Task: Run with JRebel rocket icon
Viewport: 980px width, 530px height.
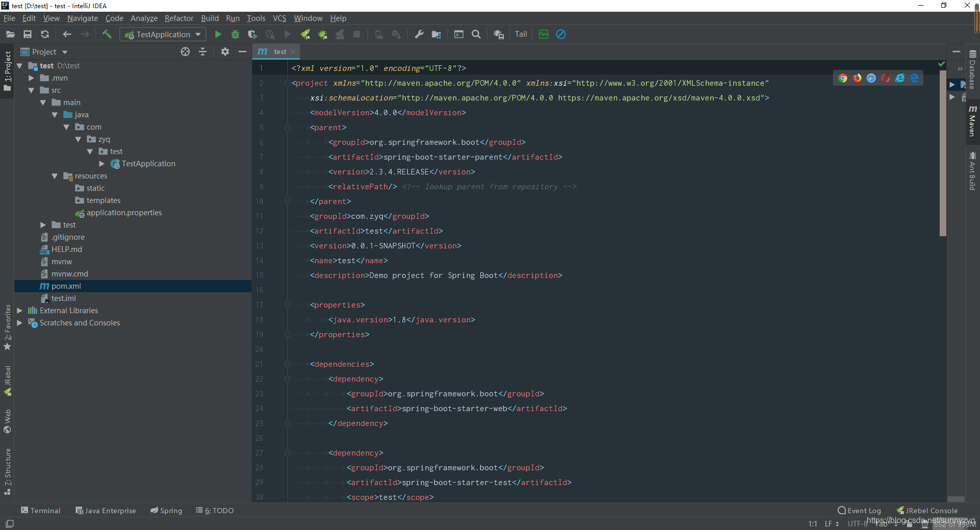Action: [x=305, y=34]
